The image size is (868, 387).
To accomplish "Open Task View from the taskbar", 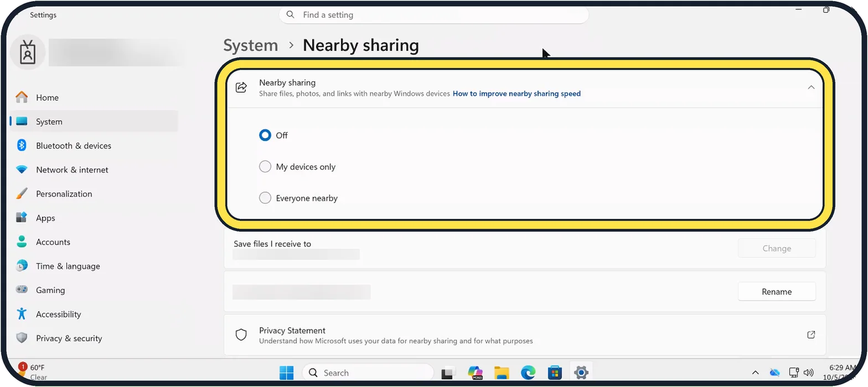I will [448, 373].
